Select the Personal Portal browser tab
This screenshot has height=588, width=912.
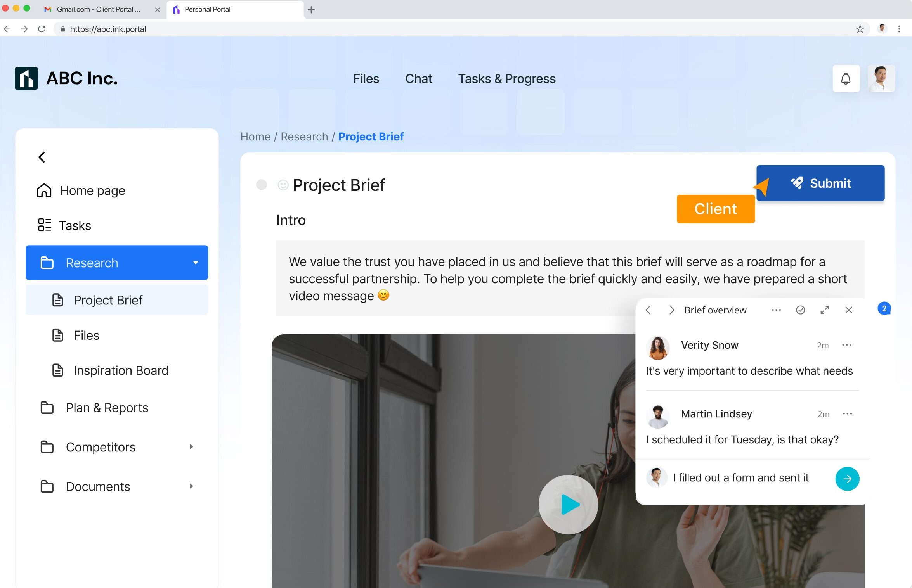click(x=235, y=10)
